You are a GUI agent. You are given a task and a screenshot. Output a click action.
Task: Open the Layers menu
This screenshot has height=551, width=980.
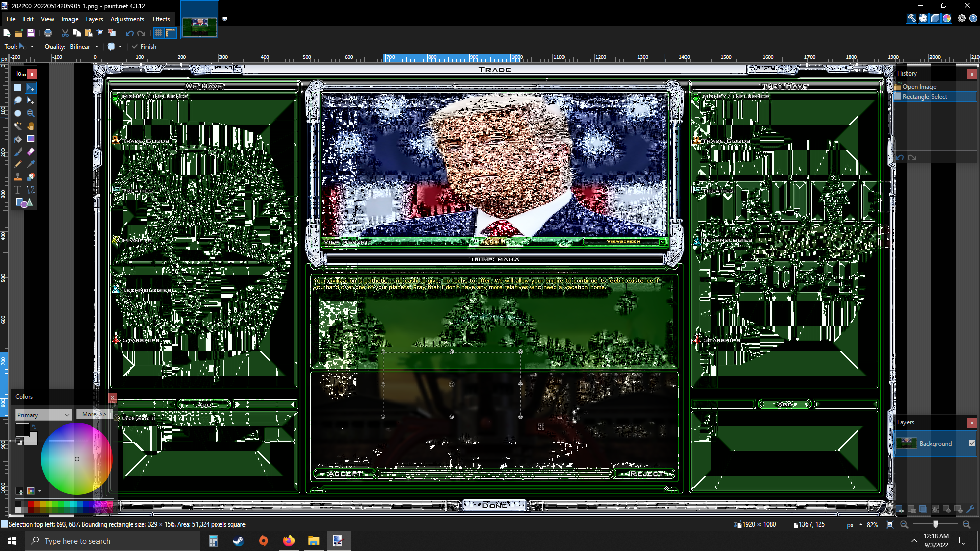click(x=94, y=19)
